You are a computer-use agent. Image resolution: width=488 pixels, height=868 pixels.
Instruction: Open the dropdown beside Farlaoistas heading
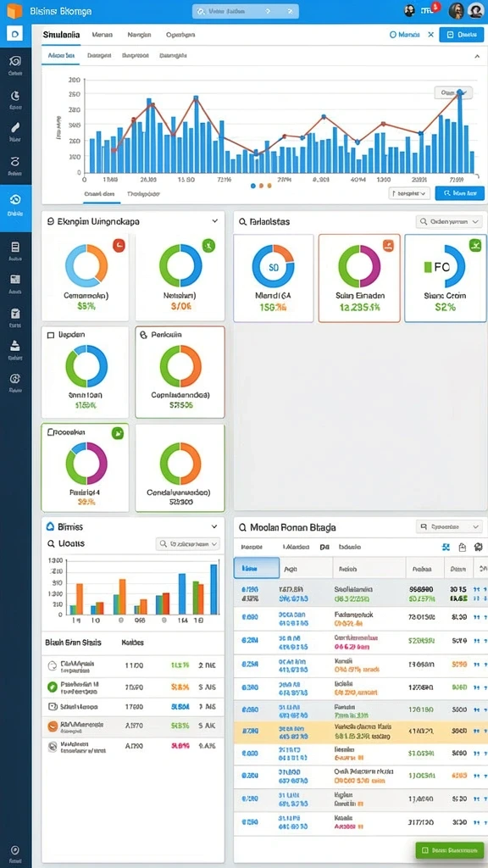pos(449,221)
